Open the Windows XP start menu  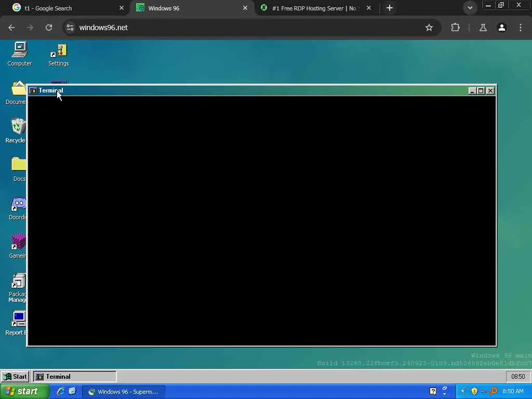point(24,392)
